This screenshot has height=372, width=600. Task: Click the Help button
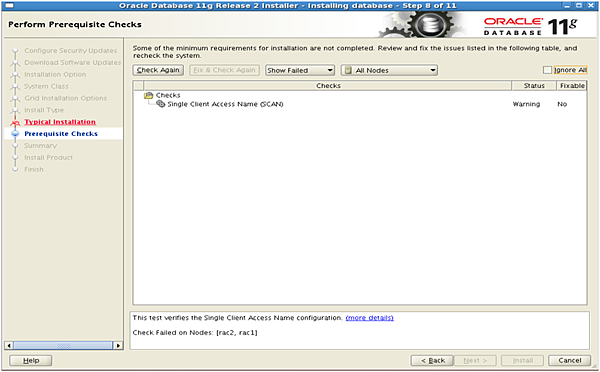(x=31, y=361)
